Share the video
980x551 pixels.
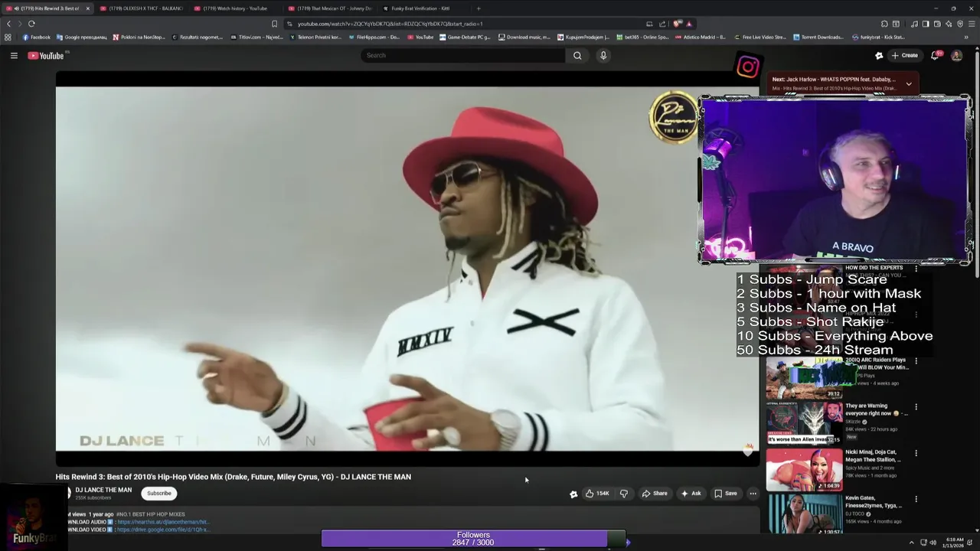(x=655, y=494)
